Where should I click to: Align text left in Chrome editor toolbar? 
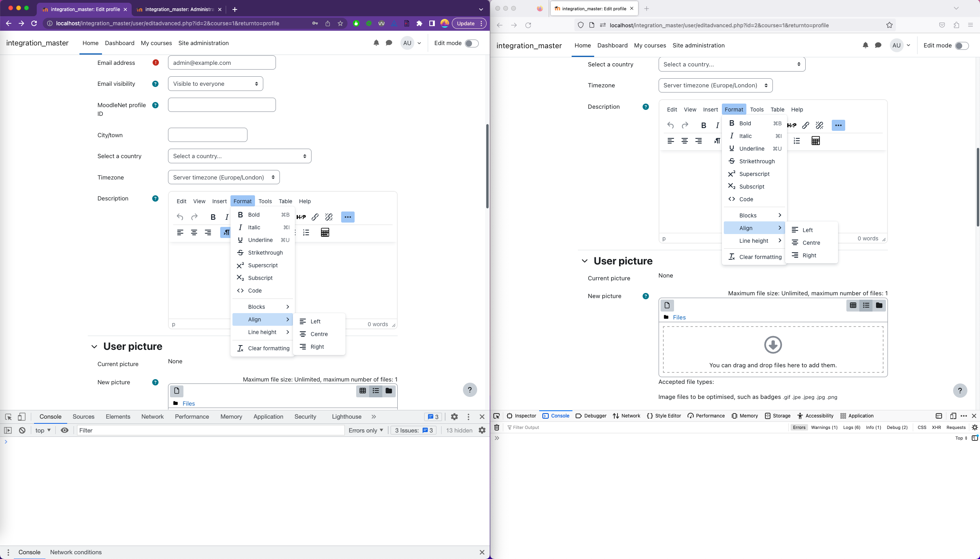[180, 232]
